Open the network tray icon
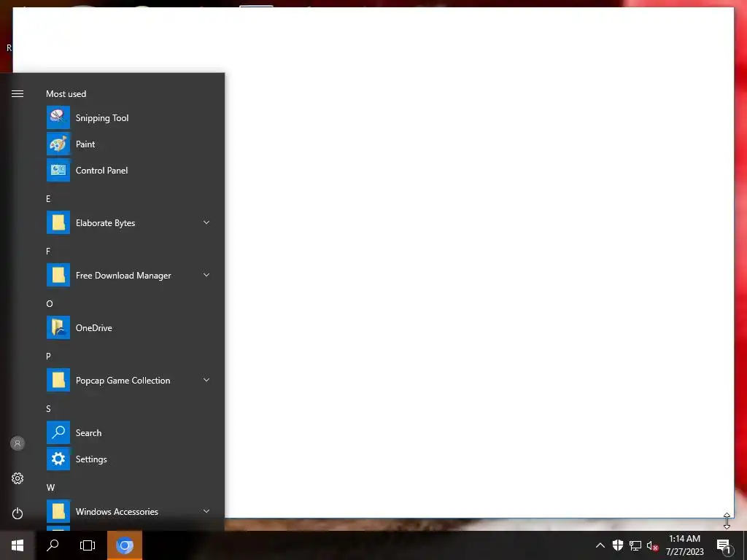The width and height of the screenshot is (747, 560). 635,545
